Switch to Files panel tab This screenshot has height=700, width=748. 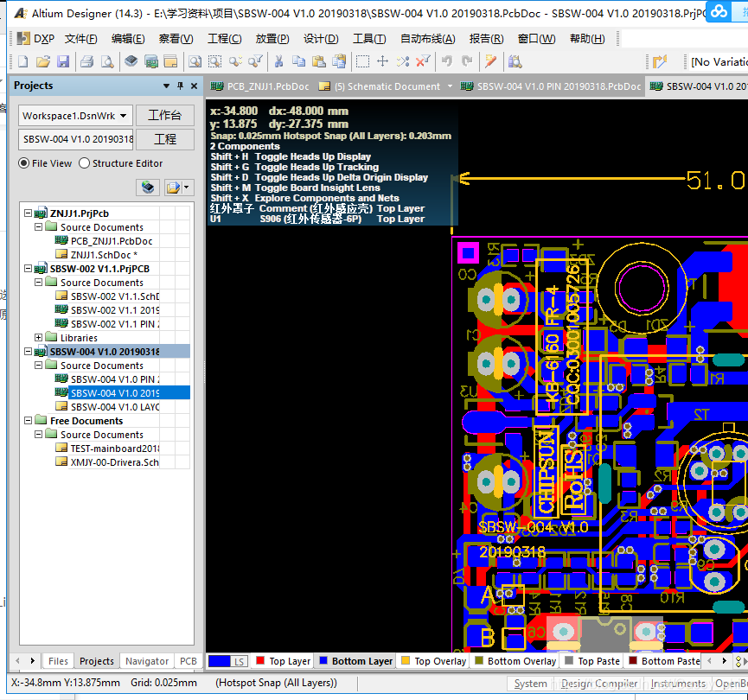tap(58, 661)
